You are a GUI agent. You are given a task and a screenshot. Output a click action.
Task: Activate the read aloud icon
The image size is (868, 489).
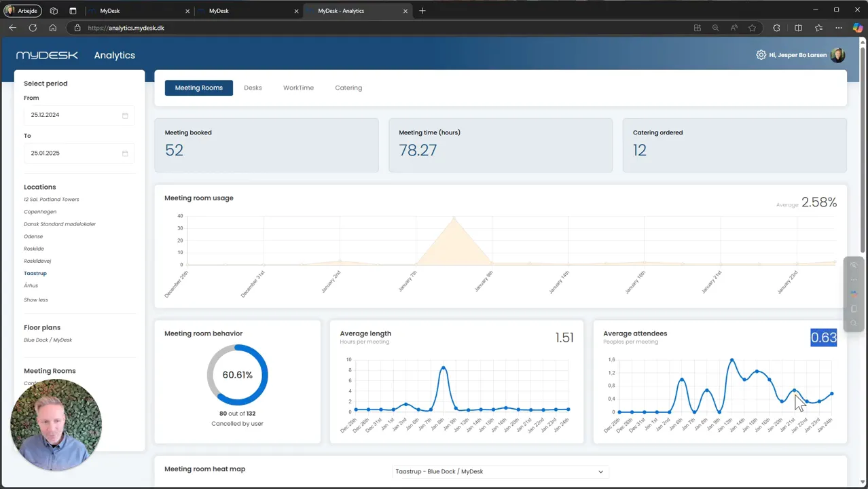pyautogui.click(x=734, y=28)
